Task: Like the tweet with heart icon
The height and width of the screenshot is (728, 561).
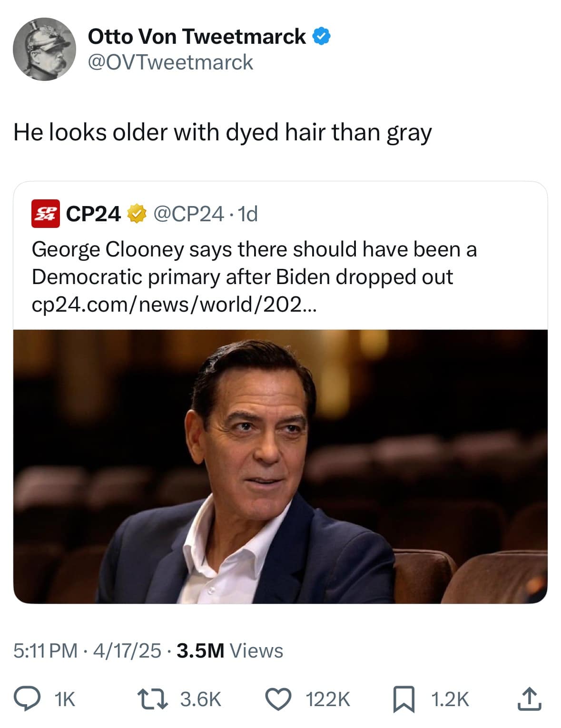Action: tap(278, 699)
